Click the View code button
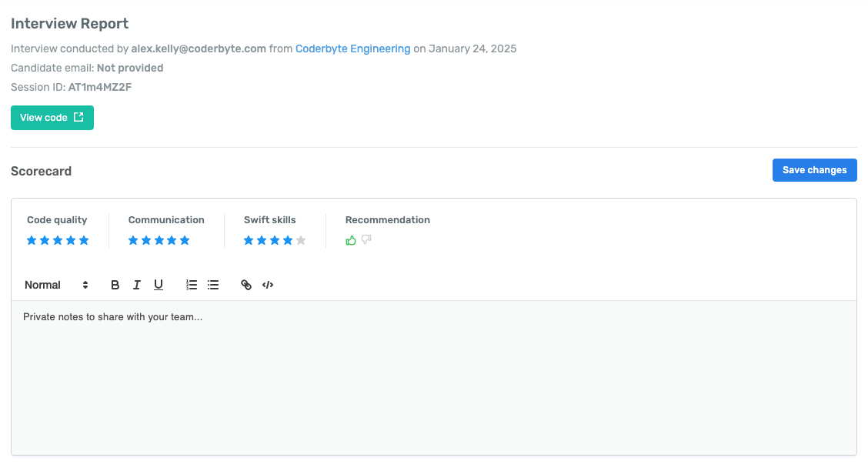868x468 pixels. point(52,118)
